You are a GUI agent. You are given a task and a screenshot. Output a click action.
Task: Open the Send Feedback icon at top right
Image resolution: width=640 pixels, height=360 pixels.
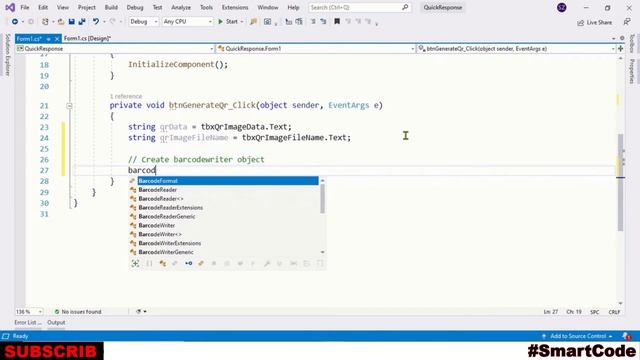pyautogui.click(x=627, y=22)
